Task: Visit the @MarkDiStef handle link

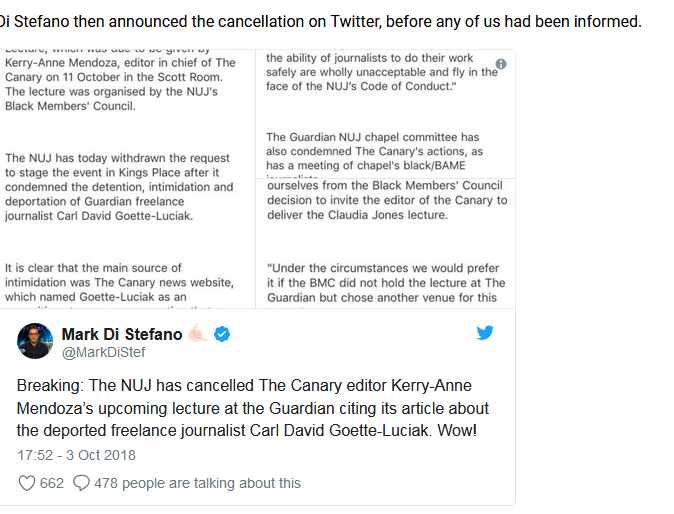Action: click(104, 352)
